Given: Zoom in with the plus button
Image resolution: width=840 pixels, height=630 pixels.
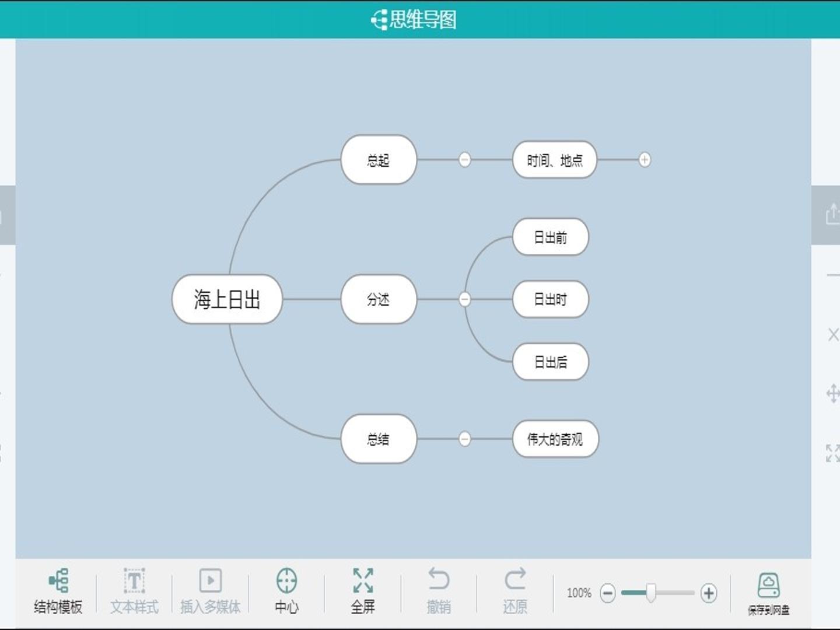Looking at the screenshot, I should point(709,593).
